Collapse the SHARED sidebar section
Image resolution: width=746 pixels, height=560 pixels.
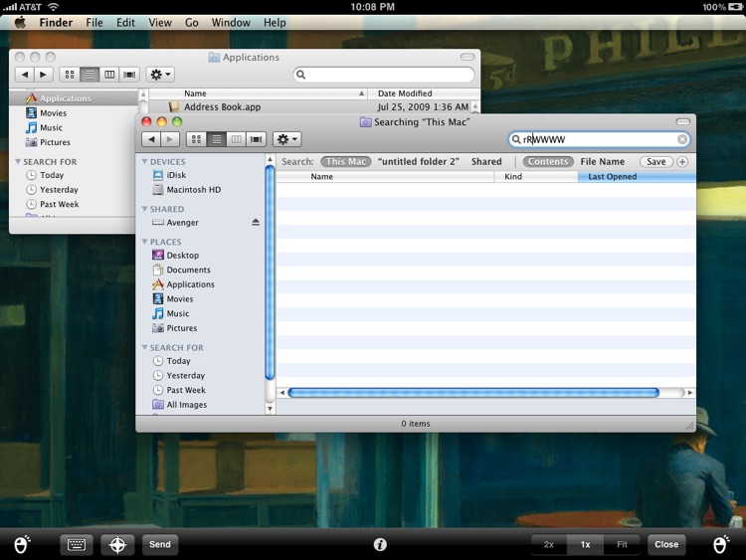144,209
